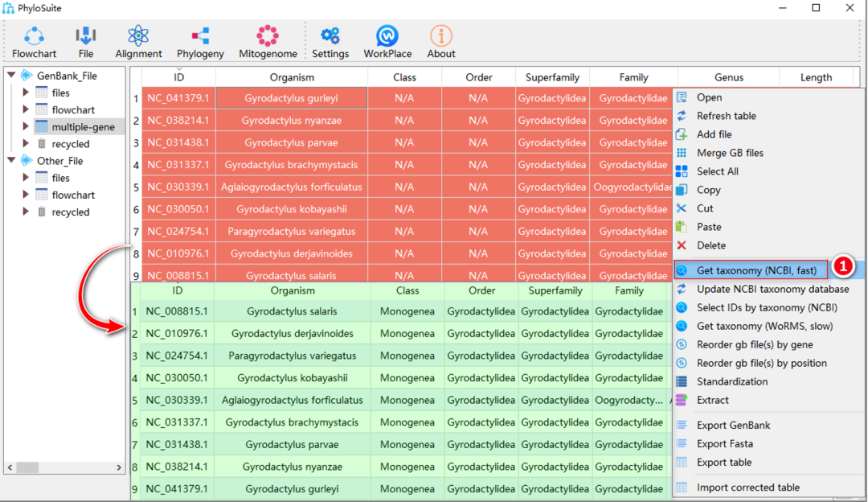
Task: Open the Phylogeny toolbar icon
Action: pos(200,36)
